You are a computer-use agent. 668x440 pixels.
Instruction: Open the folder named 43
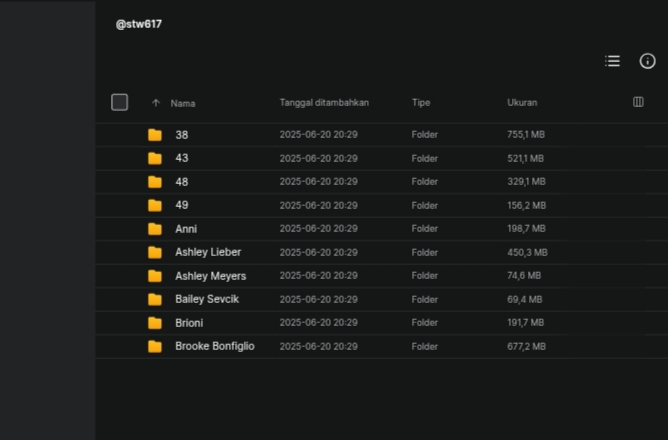coord(181,158)
